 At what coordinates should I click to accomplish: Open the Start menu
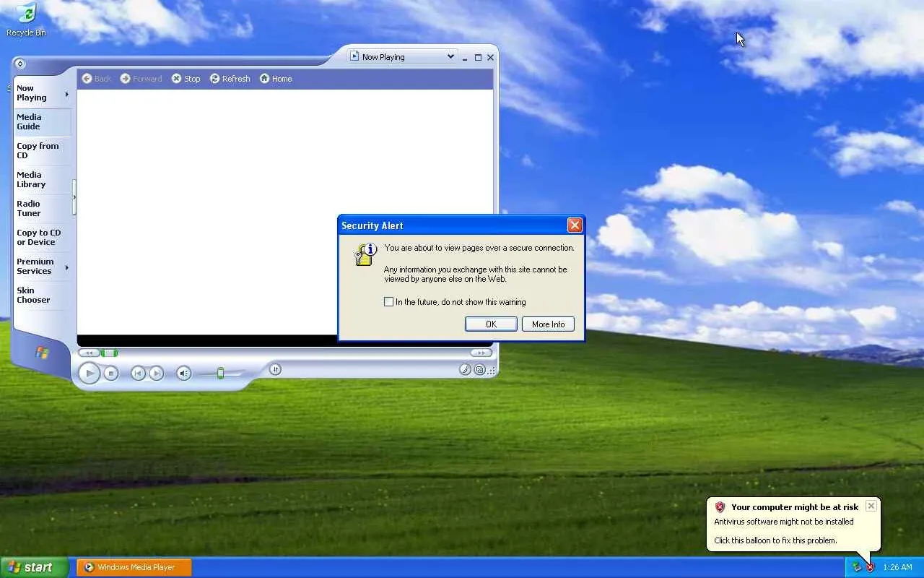(x=35, y=567)
